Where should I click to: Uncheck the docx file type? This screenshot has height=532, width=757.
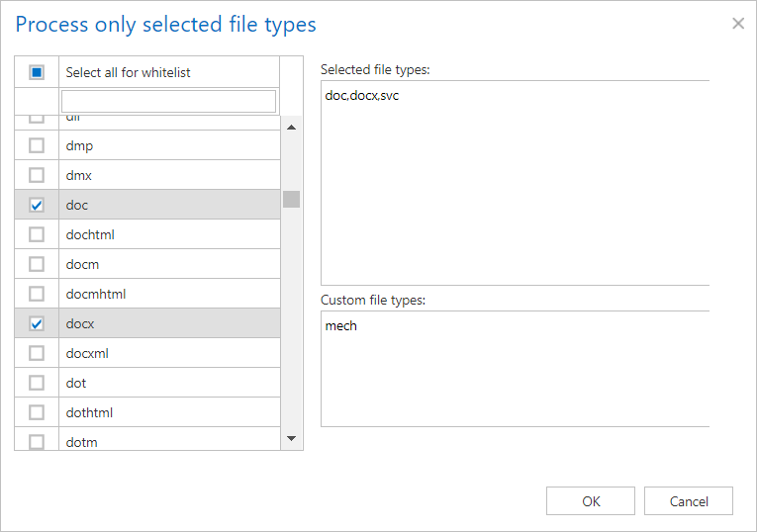[37, 323]
